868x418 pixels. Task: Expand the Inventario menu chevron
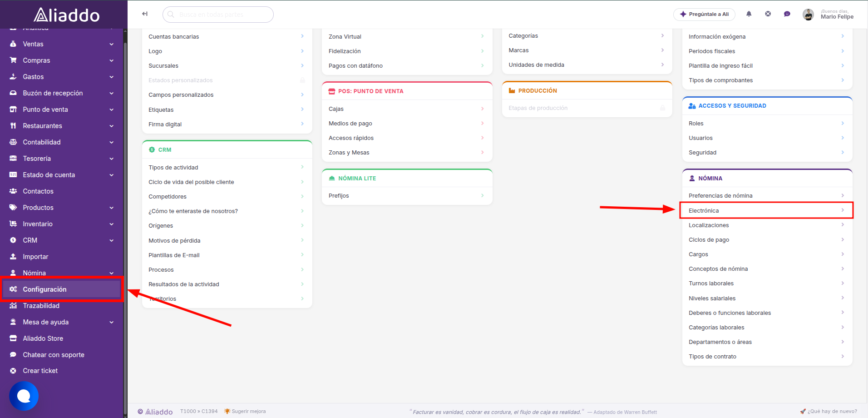coord(112,224)
